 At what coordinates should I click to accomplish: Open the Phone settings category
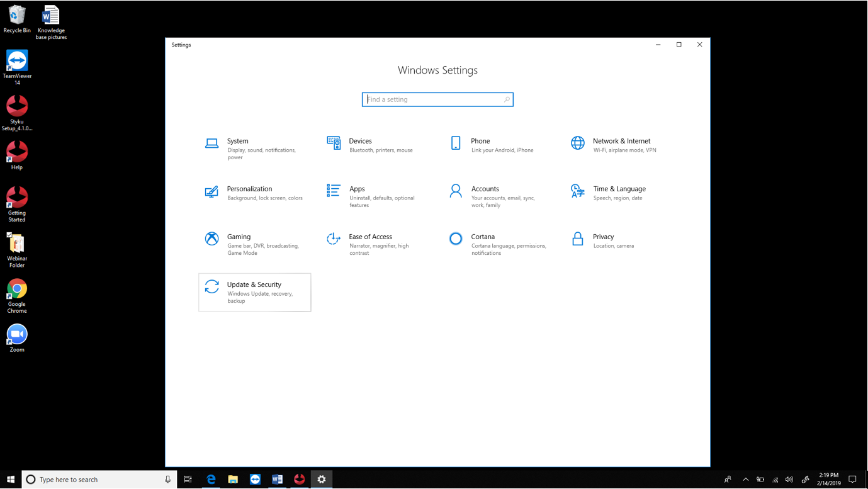(x=480, y=142)
